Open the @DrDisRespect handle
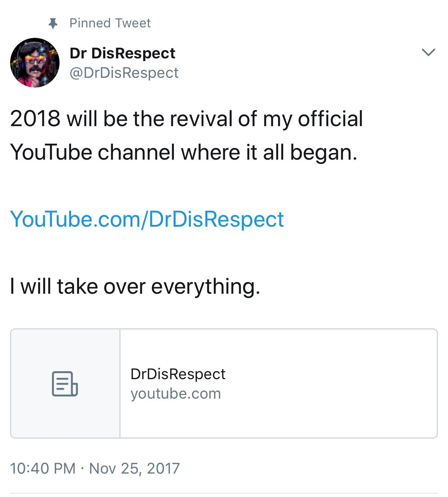448x497 pixels. 124,73
